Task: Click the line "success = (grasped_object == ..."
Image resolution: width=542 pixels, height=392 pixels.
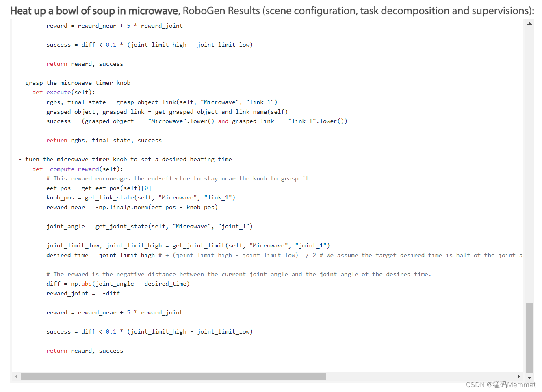Action: [197, 121]
